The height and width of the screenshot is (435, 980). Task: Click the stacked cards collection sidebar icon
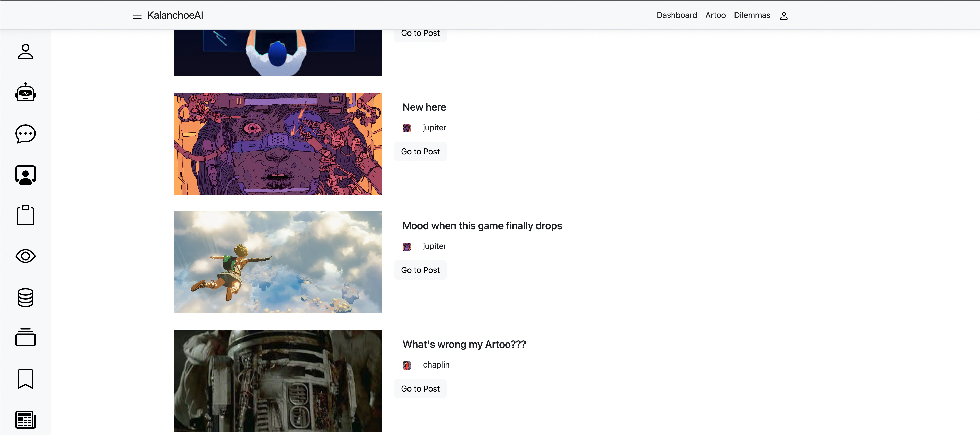pyautogui.click(x=26, y=337)
